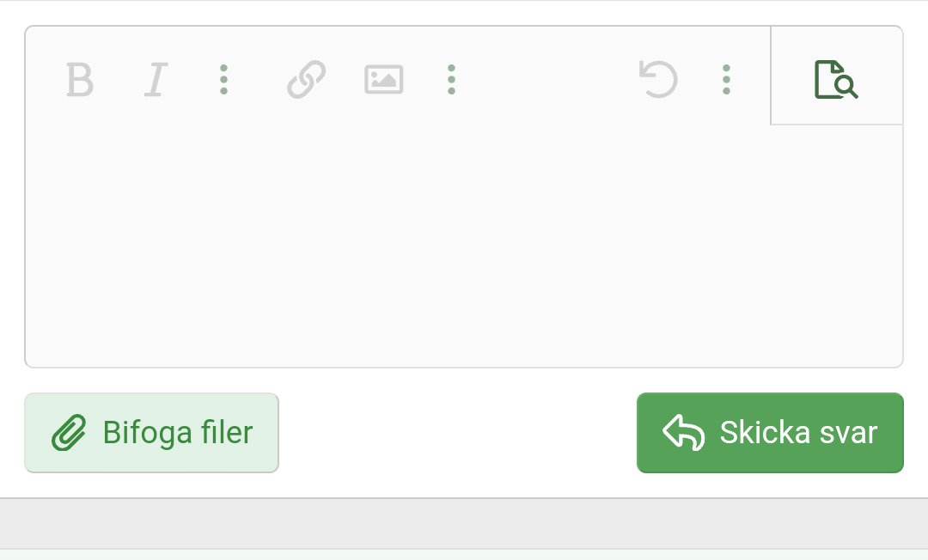Focus the empty reply message text area
This screenshot has height=560, width=928.
464,246
